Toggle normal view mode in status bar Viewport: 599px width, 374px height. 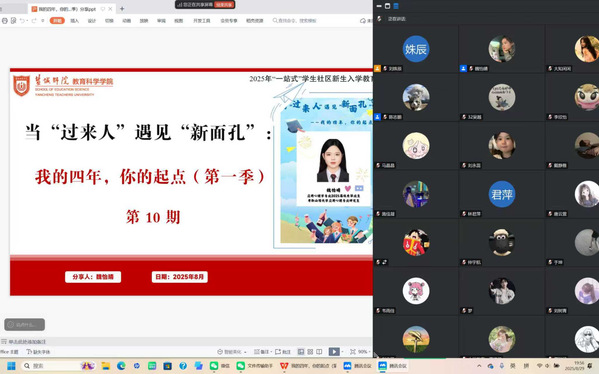pos(301,351)
